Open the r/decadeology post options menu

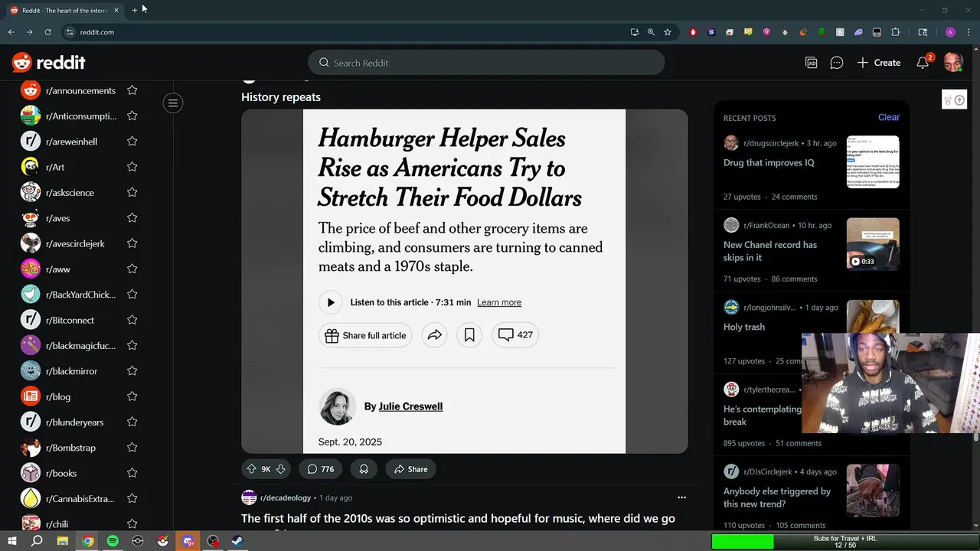click(x=681, y=497)
